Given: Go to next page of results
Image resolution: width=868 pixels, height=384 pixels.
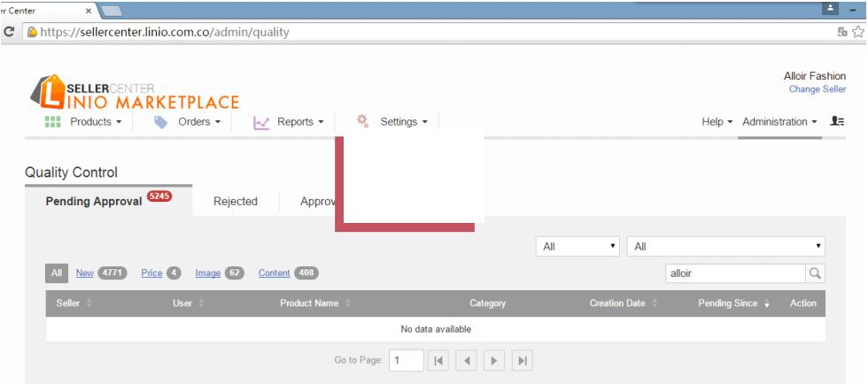Looking at the screenshot, I should pyautogui.click(x=494, y=361).
